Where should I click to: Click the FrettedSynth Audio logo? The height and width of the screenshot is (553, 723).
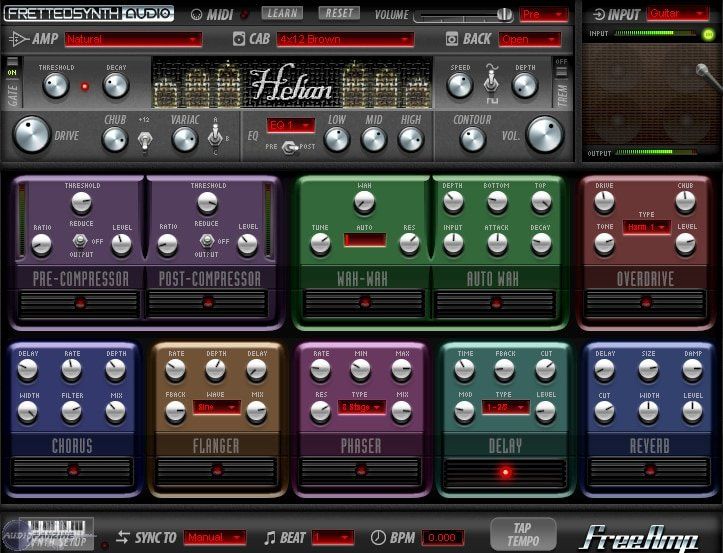pos(89,13)
